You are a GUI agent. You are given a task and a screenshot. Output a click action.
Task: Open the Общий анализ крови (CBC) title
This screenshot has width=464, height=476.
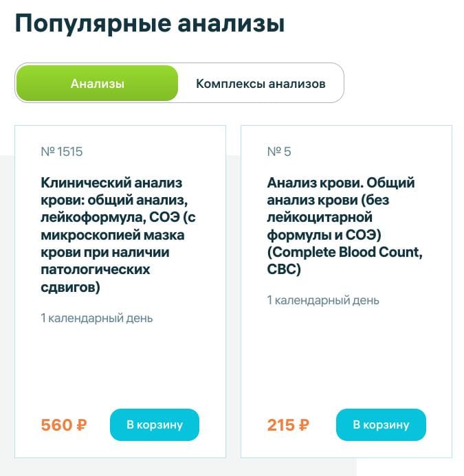tap(344, 226)
